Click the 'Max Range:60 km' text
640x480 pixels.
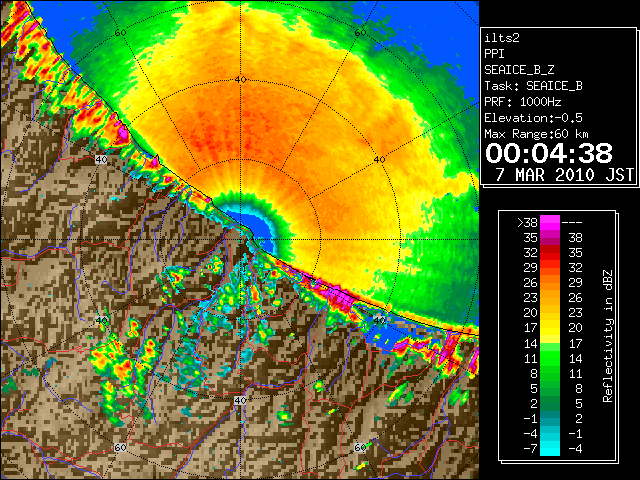pos(536,134)
